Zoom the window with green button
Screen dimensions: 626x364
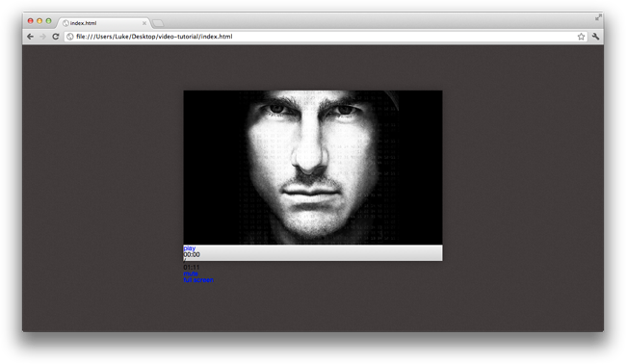click(x=48, y=21)
